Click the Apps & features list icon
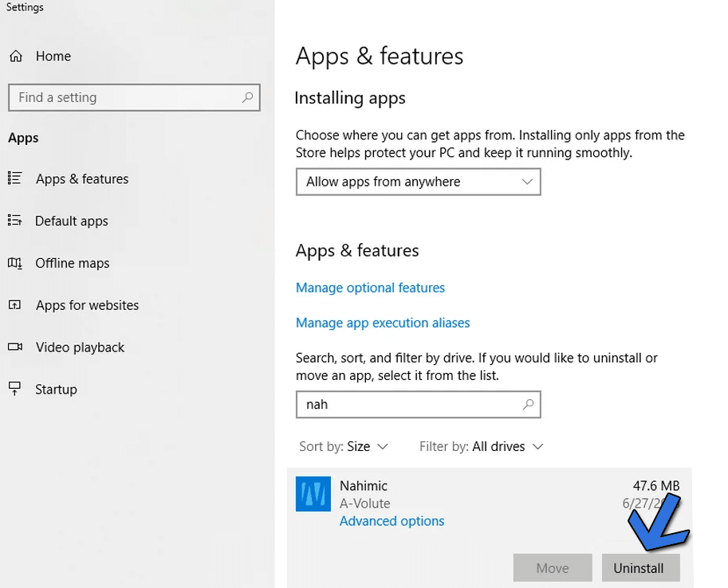This screenshot has height=588, width=728. tap(14, 178)
